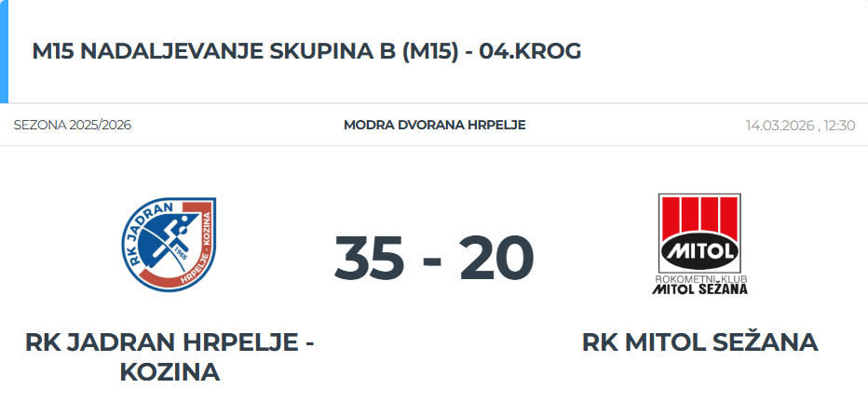Click the black MITOL oval in the logo

(699, 252)
